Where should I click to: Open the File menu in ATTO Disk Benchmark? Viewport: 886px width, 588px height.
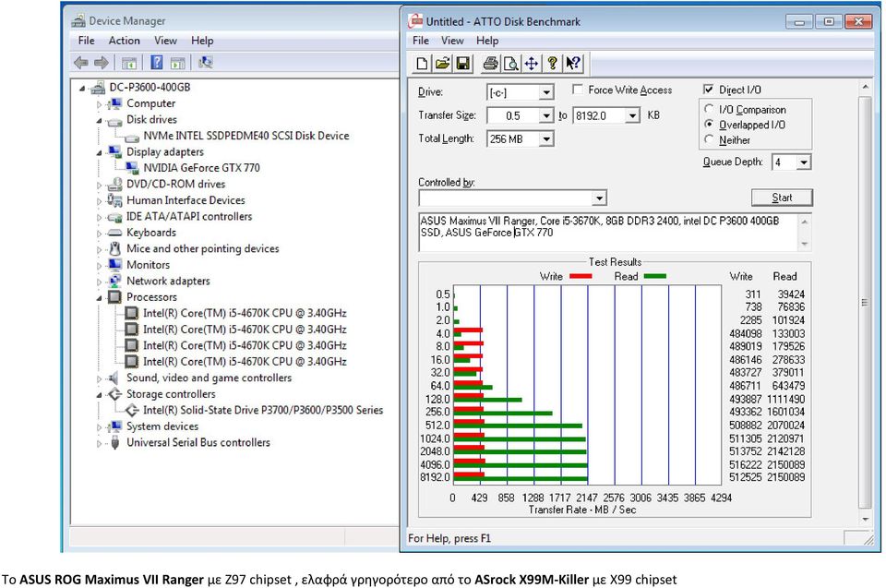[421, 41]
